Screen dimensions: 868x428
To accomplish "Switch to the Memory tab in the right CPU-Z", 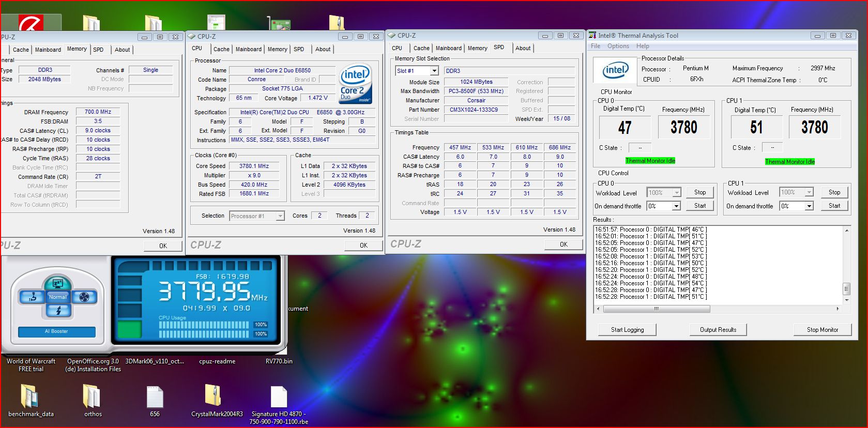I will [477, 48].
